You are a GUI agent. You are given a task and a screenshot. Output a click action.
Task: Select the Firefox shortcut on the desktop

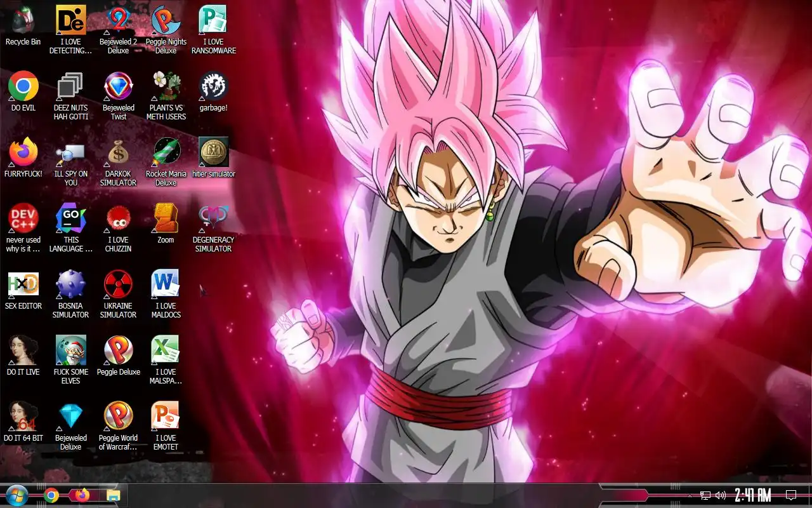point(23,158)
